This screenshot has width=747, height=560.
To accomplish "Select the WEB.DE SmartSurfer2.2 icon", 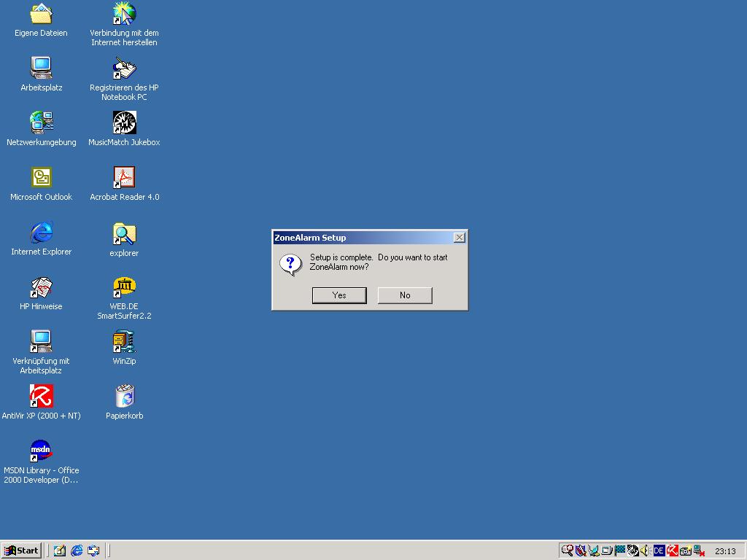I will pos(124,297).
